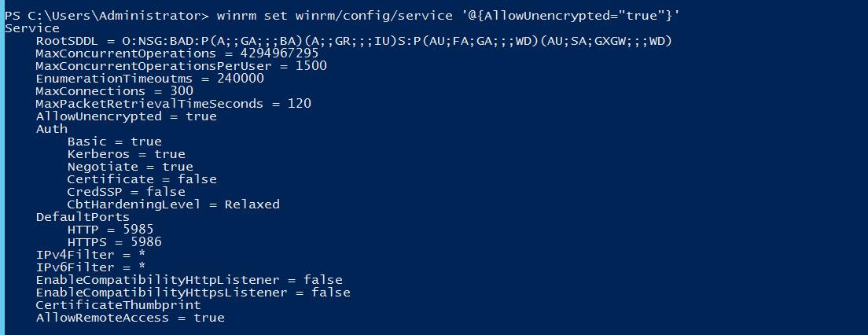This screenshot has width=868, height=335.
Task: Click the EnableCompatibilityHttpsListener line
Action: [193, 293]
